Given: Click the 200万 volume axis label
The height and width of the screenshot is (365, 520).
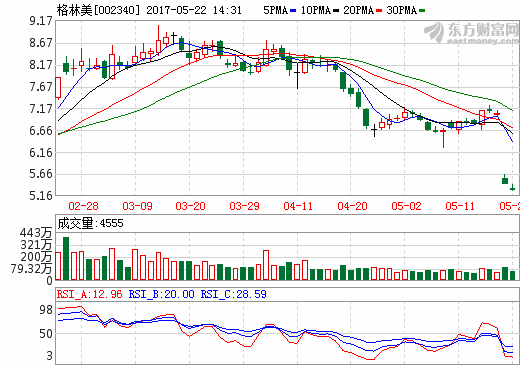Looking at the screenshot, I should point(36,257).
